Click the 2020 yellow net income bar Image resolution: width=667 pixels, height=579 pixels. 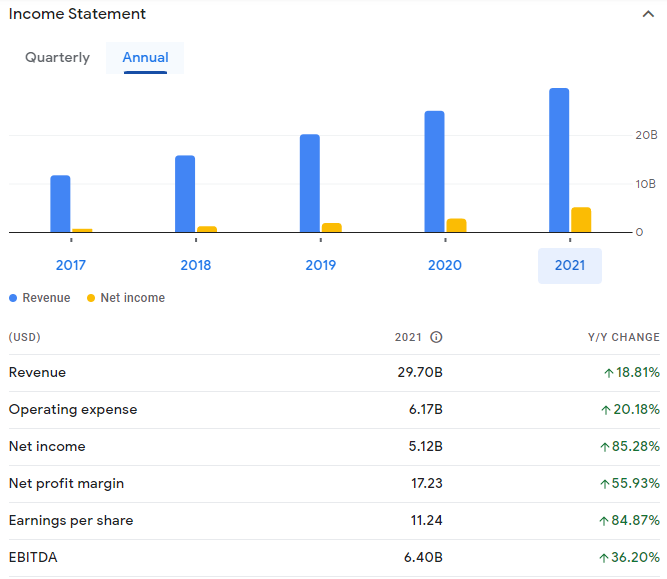456,225
